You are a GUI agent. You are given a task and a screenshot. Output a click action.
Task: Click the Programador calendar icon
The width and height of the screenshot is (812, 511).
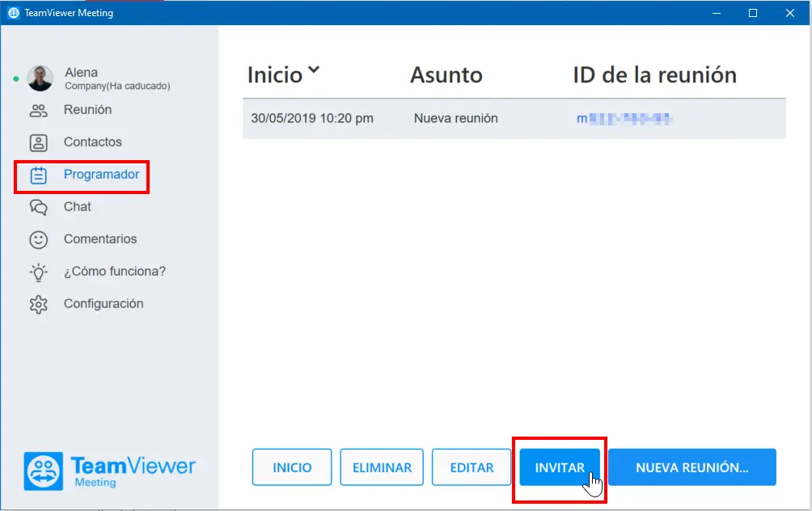coord(38,175)
